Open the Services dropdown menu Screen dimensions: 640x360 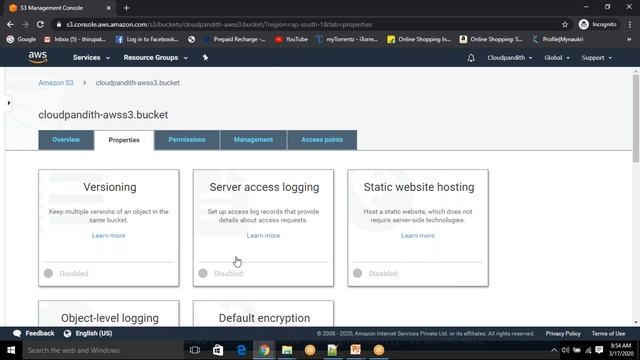(x=91, y=58)
